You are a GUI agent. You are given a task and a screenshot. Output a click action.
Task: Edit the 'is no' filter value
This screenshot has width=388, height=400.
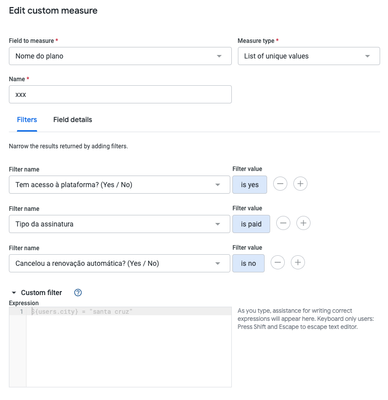pyautogui.click(x=248, y=263)
